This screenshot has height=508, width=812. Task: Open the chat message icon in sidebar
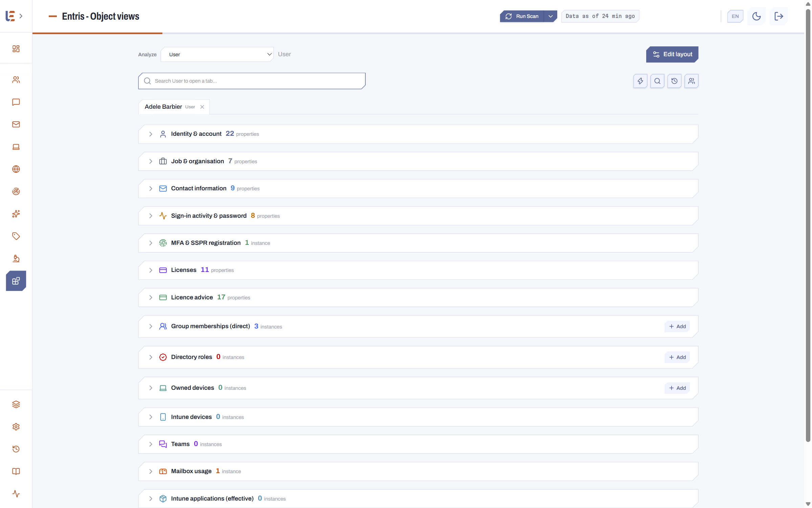(16, 102)
